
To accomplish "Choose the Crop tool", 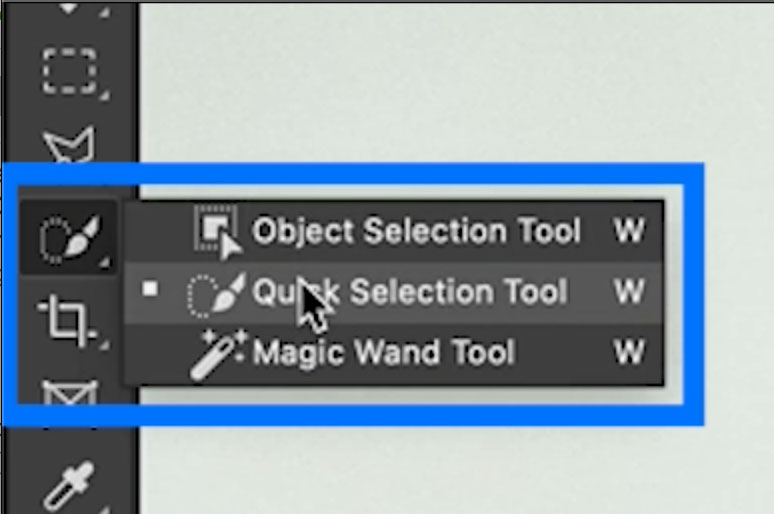I will pyautogui.click(x=68, y=320).
